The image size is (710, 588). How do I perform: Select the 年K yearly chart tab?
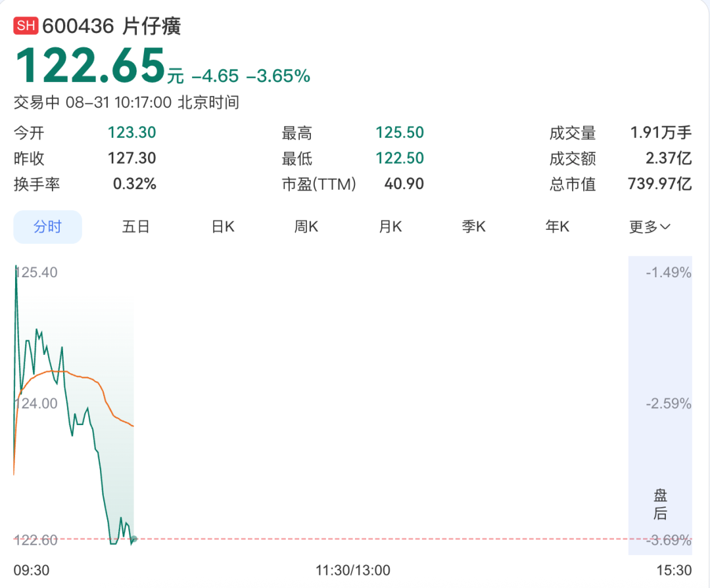coord(557,227)
